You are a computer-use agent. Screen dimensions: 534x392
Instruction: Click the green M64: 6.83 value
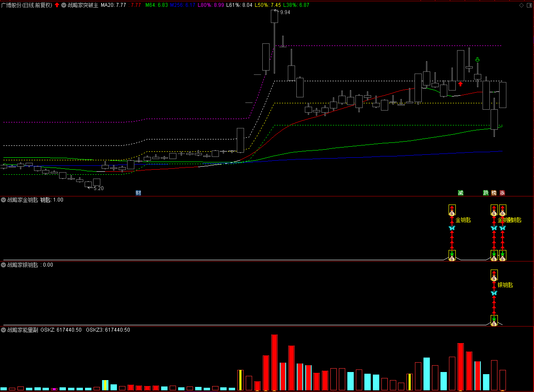pyautogui.click(x=156, y=5)
